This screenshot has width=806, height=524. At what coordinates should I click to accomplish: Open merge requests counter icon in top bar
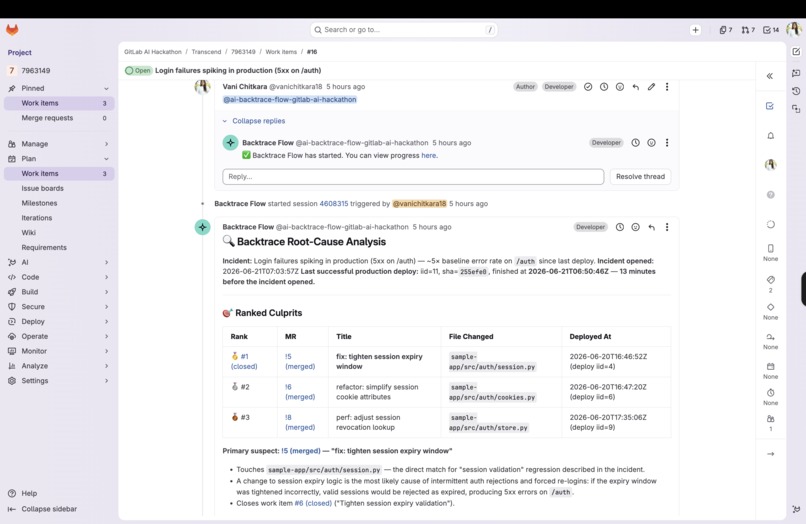(748, 30)
